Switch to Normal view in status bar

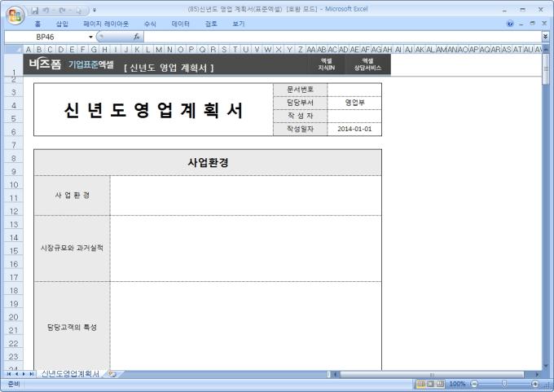[x=421, y=384]
